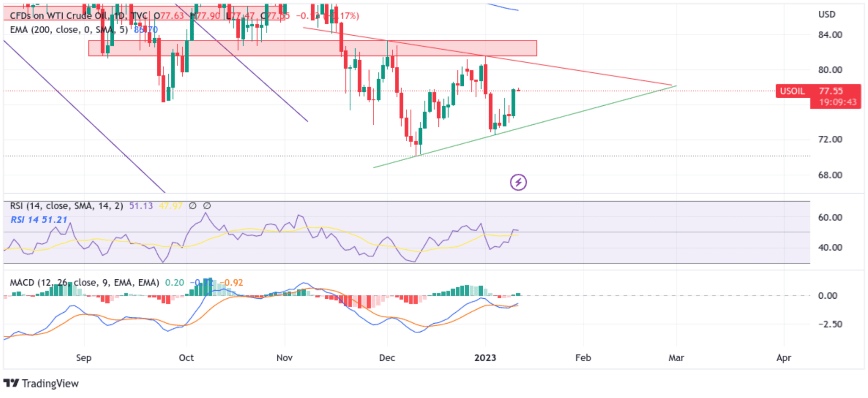This screenshot has height=398, width=868.
Task: Click the 84.00 price axis label
Action: pyautogui.click(x=830, y=35)
